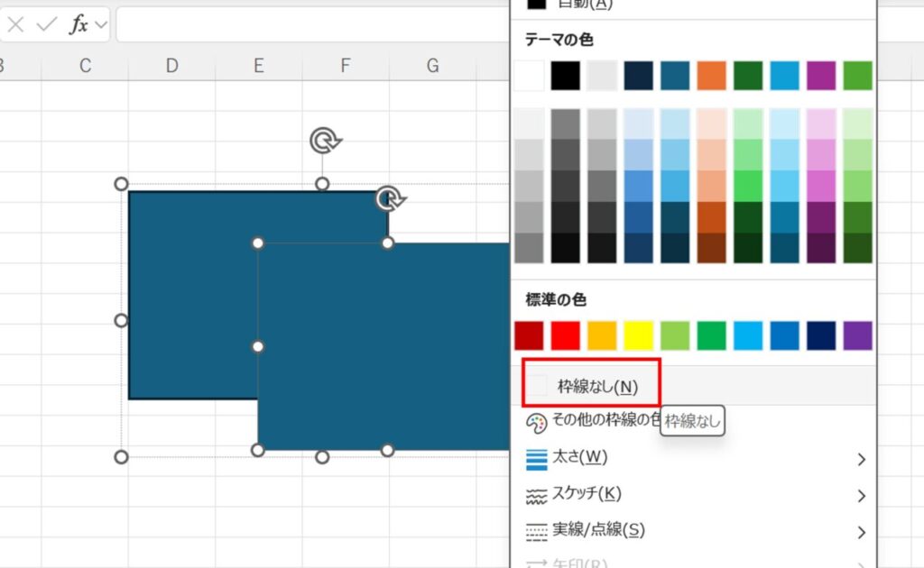Choose medium green from standard colors
Viewport: 924px width, 568px height.
(x=712, y=335)
